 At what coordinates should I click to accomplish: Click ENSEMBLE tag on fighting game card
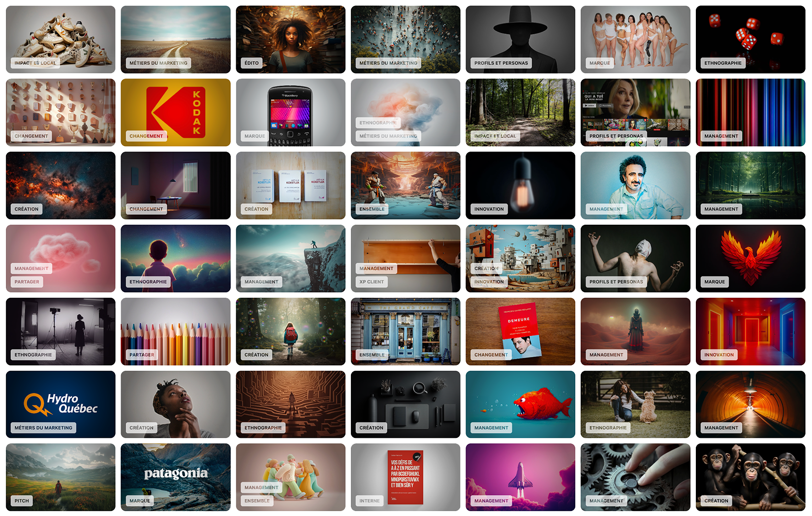(x=372, y=209)
